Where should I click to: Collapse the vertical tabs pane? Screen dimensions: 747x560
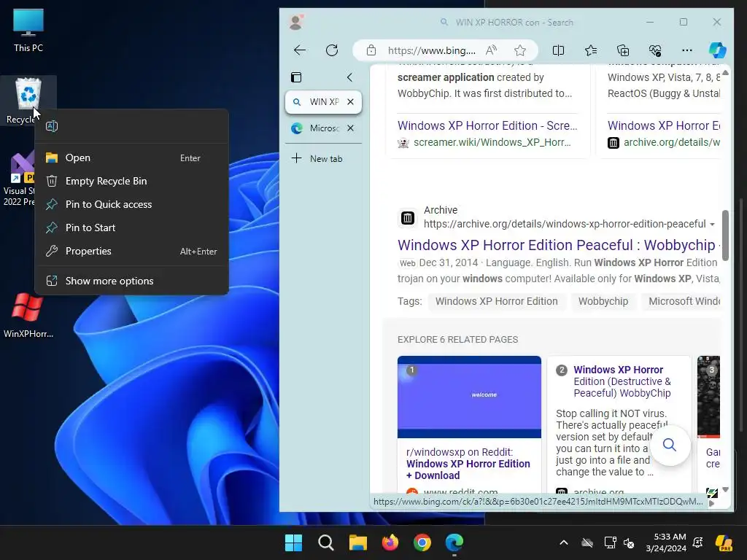[x=349, y=77]
